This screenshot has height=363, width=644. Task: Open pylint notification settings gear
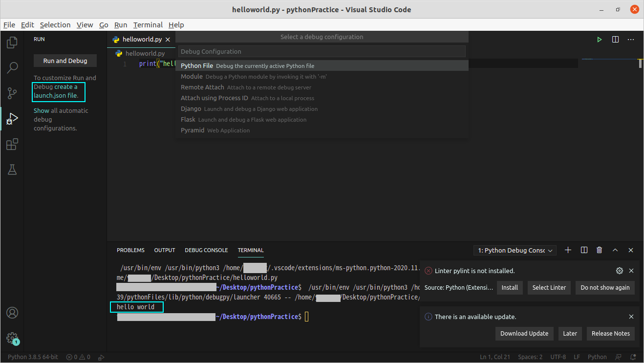coord(620,271)
